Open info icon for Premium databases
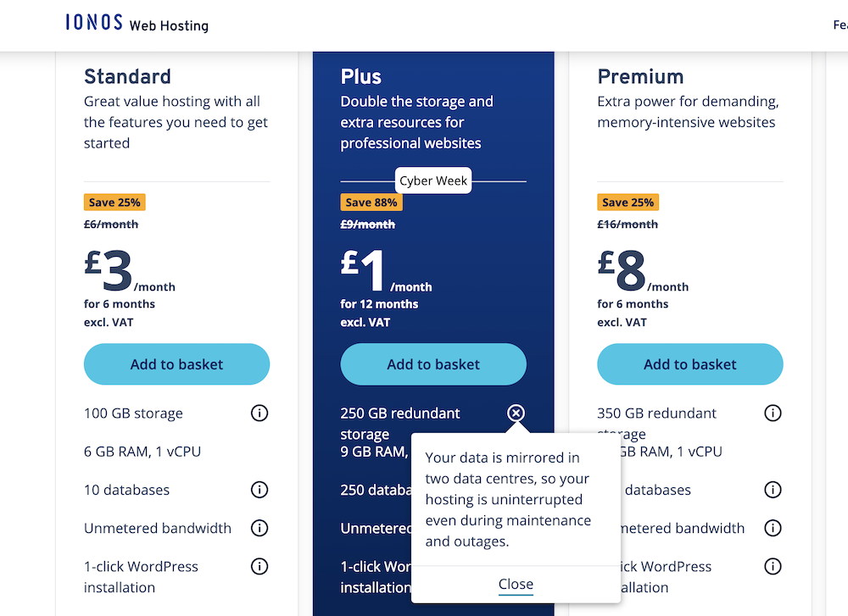The height and width of the screenshot is (616, 848). click(x=773, y=490)
